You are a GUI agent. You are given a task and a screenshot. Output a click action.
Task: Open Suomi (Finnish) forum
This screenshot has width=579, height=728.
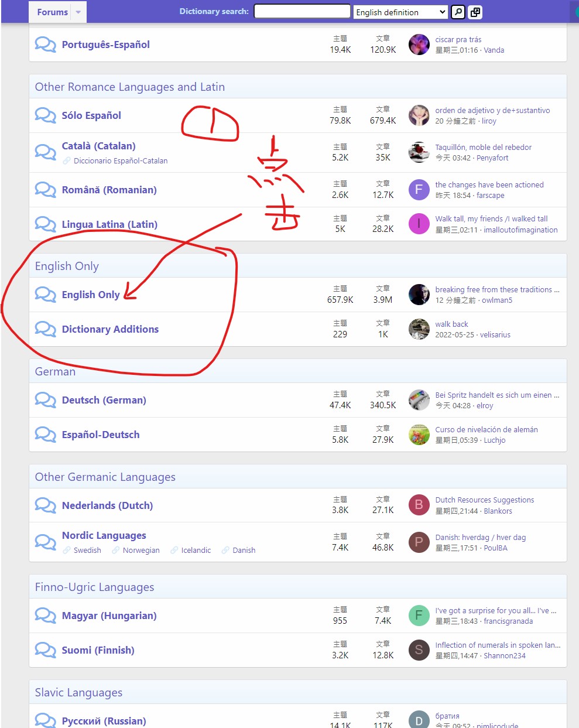98,650
